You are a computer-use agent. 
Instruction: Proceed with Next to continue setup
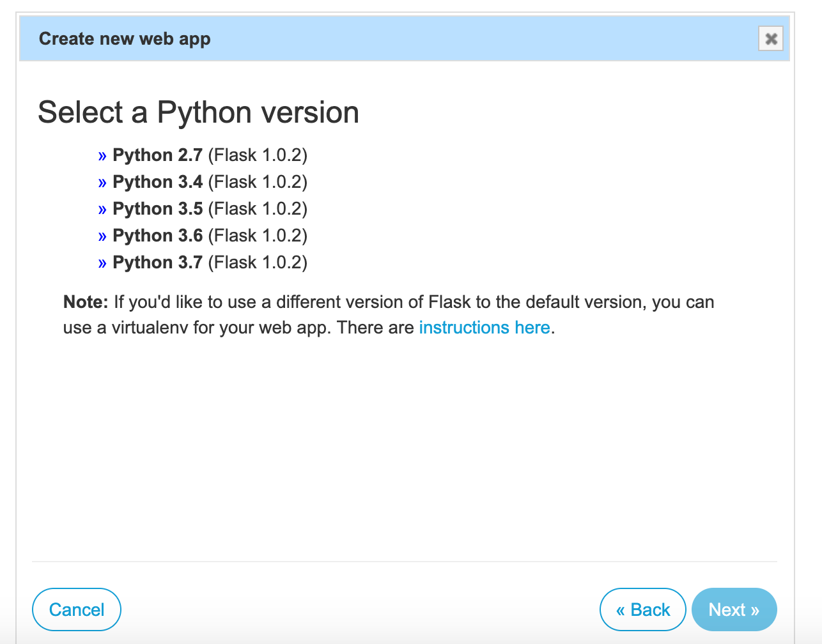coord(734,609)
